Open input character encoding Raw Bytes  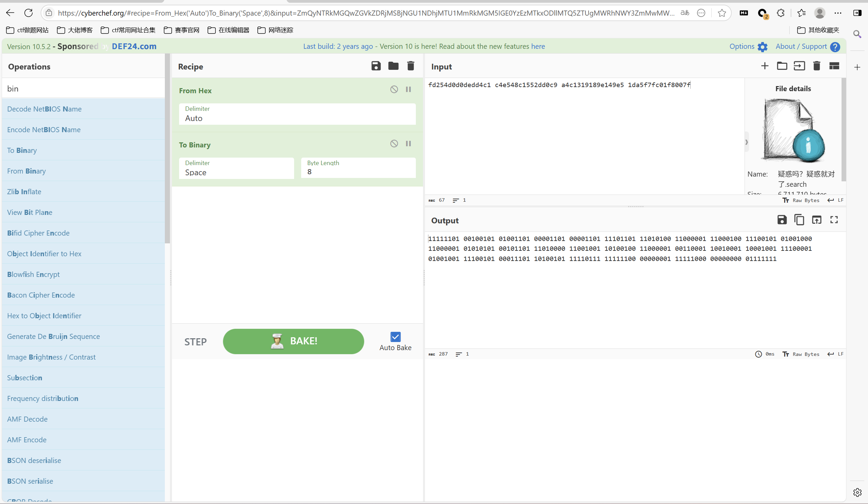(x=801, y=200)
